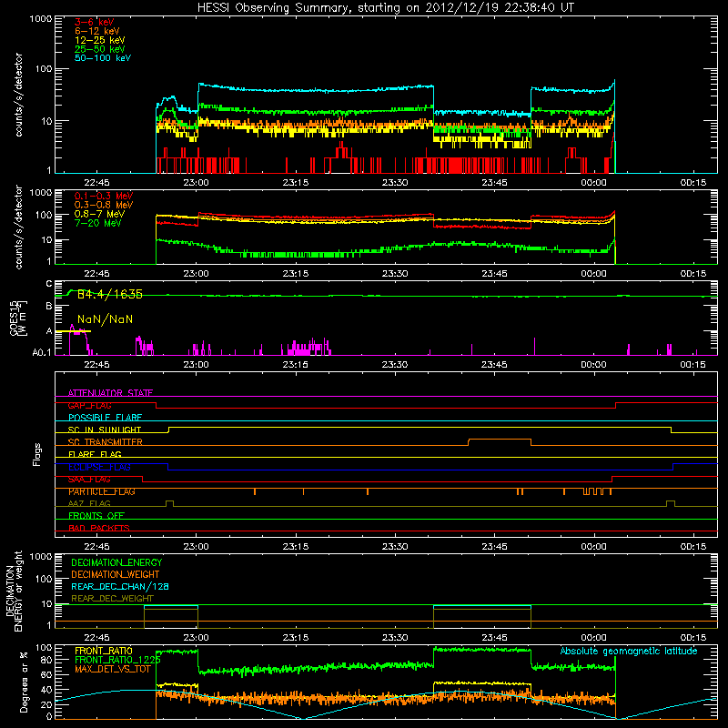Click the NaN/NaN annotation in GOES panel
The image size is (728, 728).
point(105,319)
